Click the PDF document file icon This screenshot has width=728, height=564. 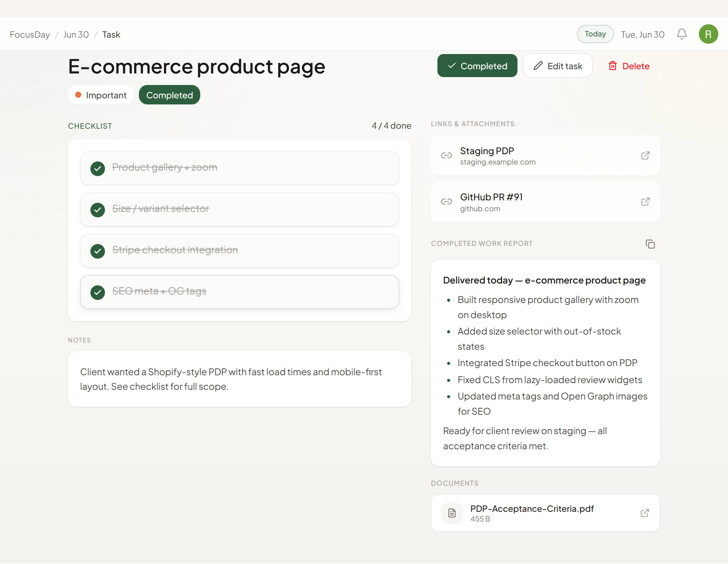click(x=452, y=513)
